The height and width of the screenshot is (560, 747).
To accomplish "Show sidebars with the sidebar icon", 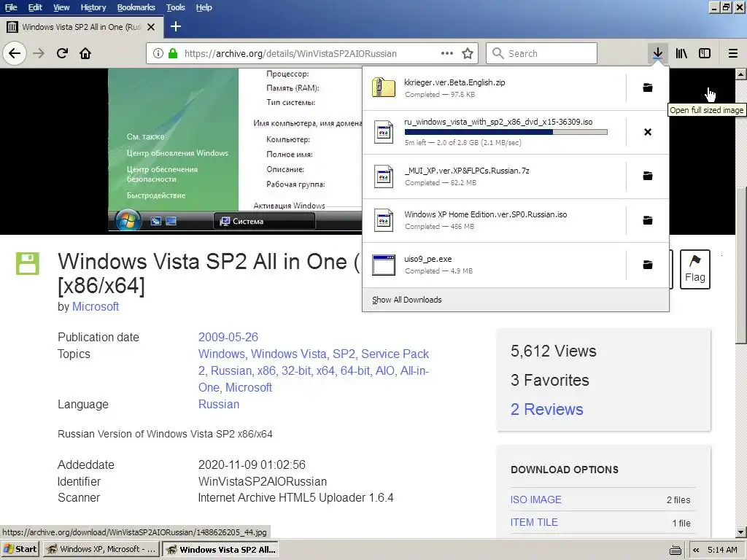I will (705, 53).
